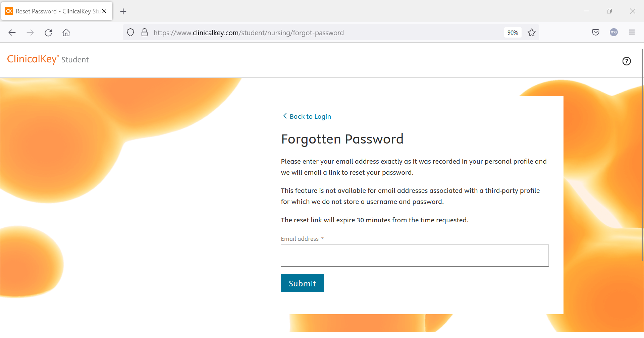Screen dimensions: 644x338
Task: Click the 90% zoom level indicator
Action: [x=513, y=33]
